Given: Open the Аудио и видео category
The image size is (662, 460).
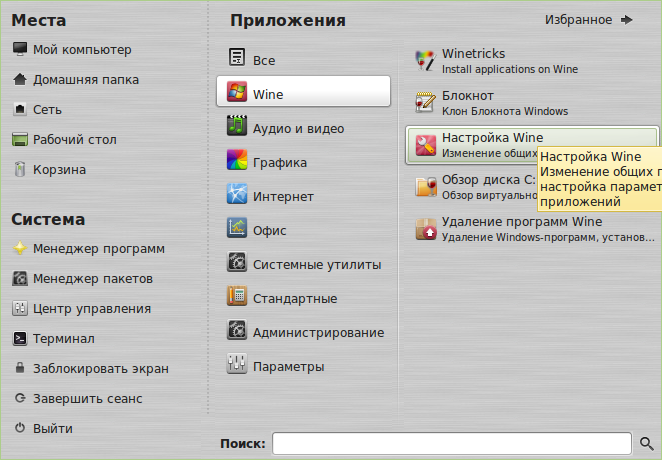Looking at the screenshot, I should coord(303,125).
